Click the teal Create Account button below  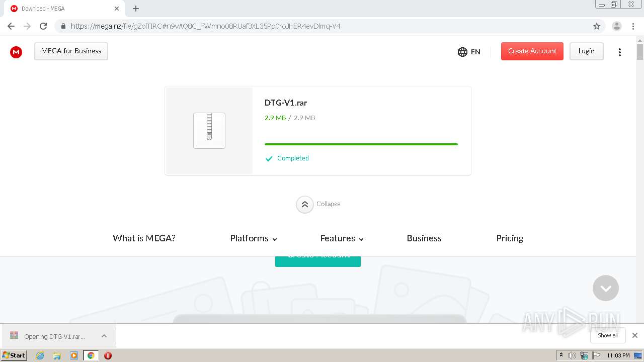coord(318,261)
